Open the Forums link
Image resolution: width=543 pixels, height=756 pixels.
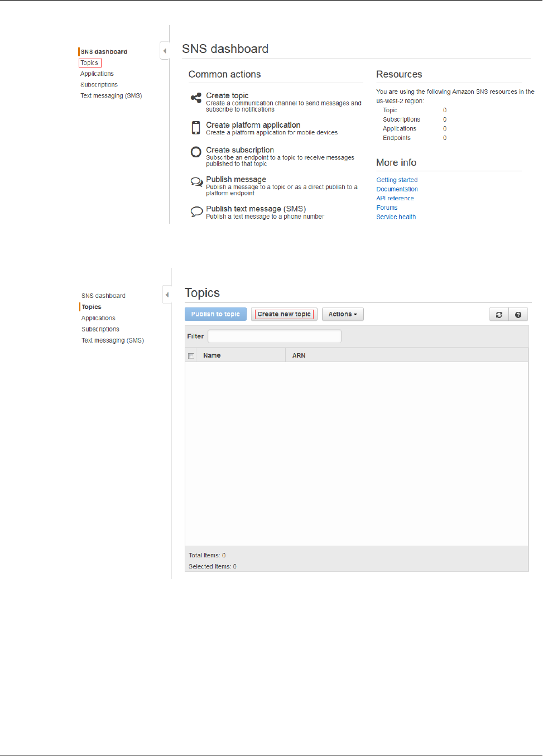pyautogui.click(x=387, y=208)
